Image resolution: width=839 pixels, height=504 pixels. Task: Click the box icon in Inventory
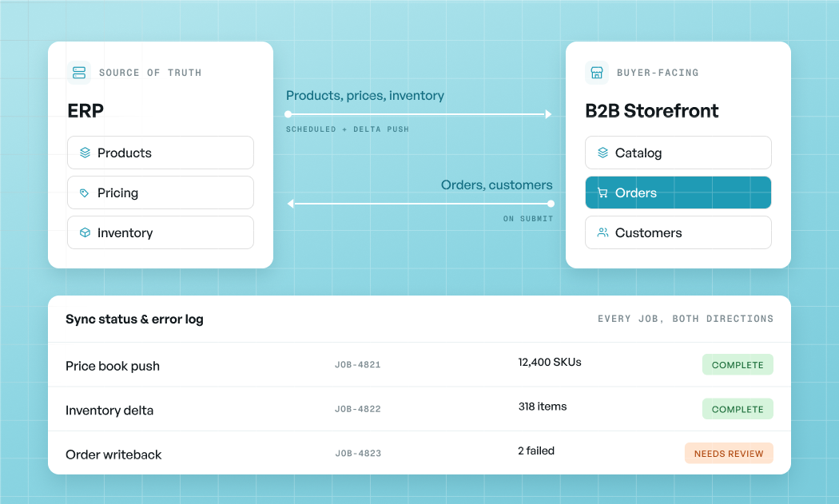tap(85, 232)
